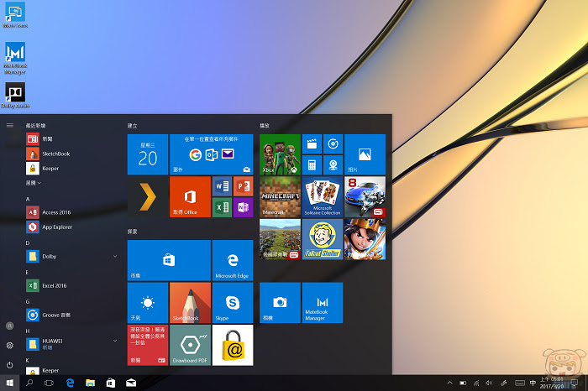Open the SketchBook tile
Viewport: 588px width, 391px height.
pos(190,303)
